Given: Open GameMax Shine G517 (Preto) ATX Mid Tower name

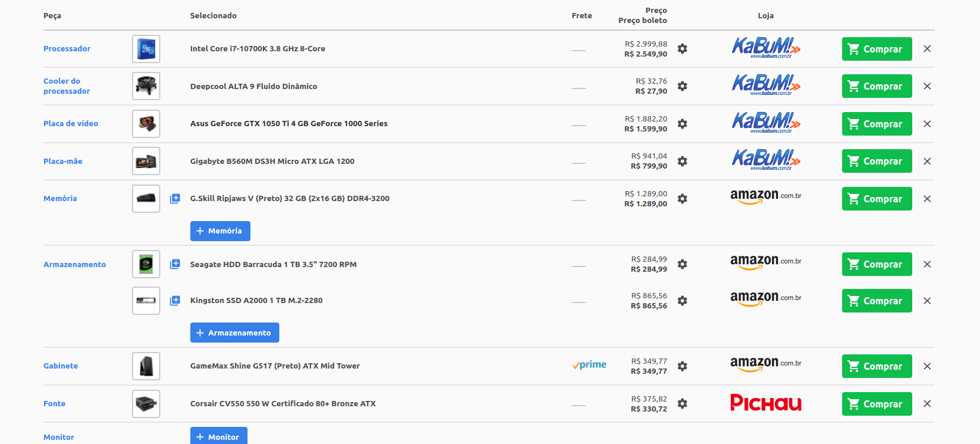Looking at the screenshot, I should [275, 366].
